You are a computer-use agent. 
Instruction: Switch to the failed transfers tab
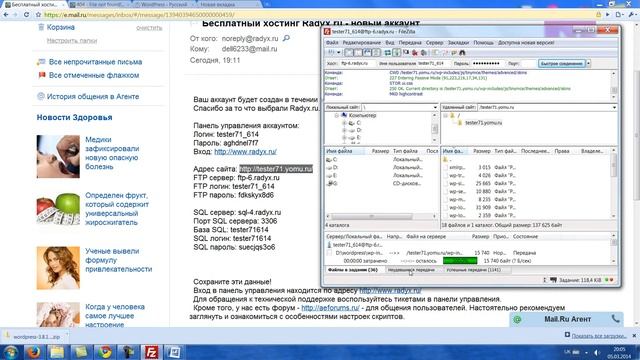tap(411, 270)
